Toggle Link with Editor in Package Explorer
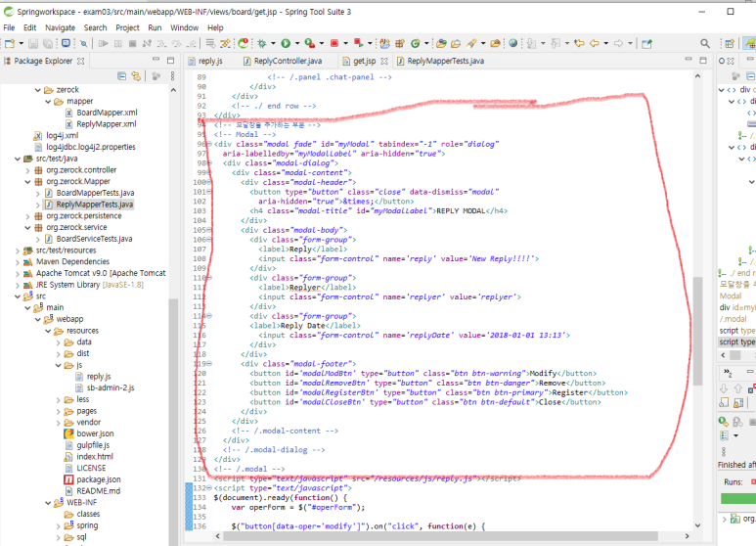The height and width of the screenshot is (546, 756). coord(137,75)
